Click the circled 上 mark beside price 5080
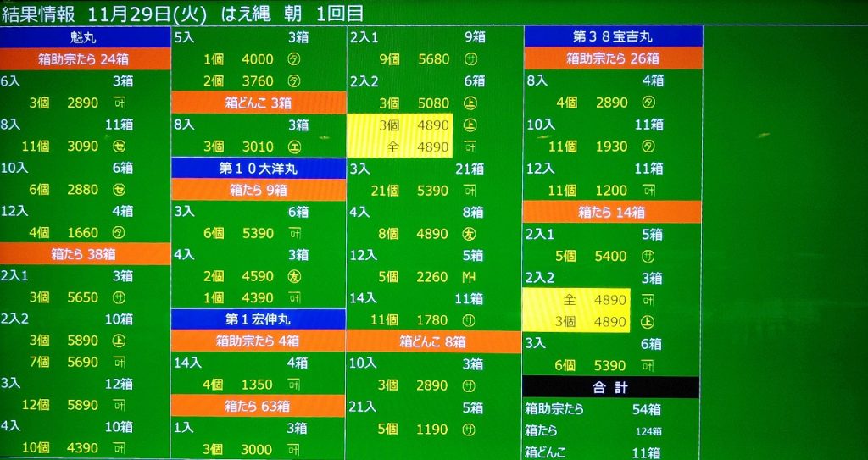Viewport: 868px width, 460px height. click(x=469, y=103)
